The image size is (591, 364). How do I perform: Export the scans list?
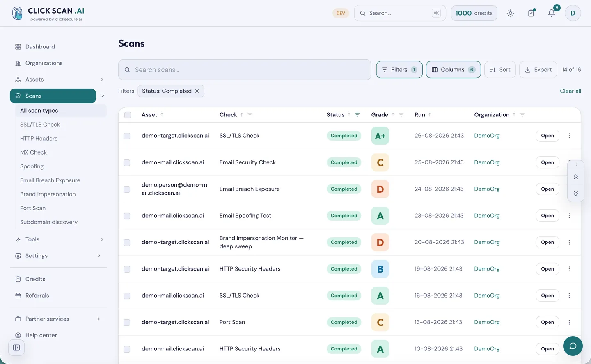(538, 70)
